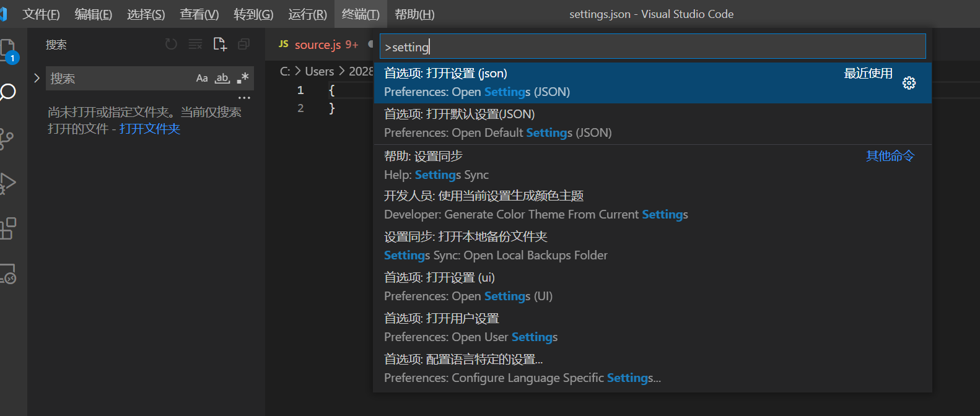Click line number 1 in editor
980x416 pixels.
tap(300, 90)
